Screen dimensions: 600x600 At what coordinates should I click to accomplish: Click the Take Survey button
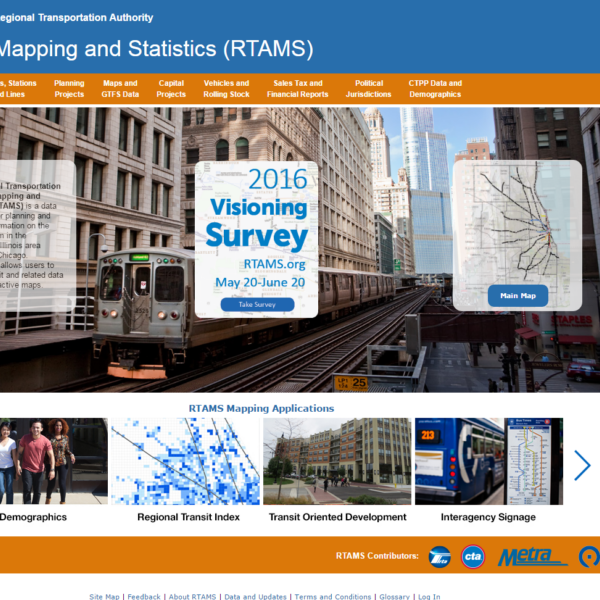pos(257,305)
